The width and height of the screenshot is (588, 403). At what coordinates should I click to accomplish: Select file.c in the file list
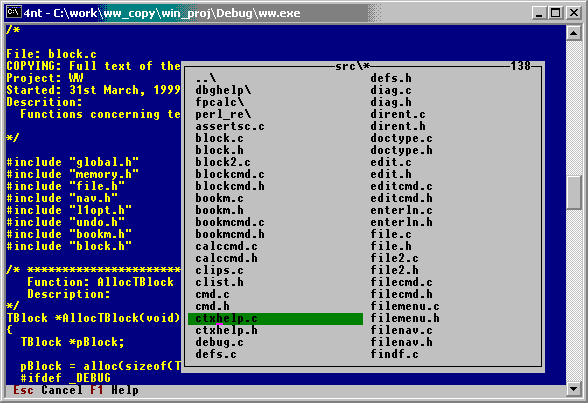coord(391,234)
